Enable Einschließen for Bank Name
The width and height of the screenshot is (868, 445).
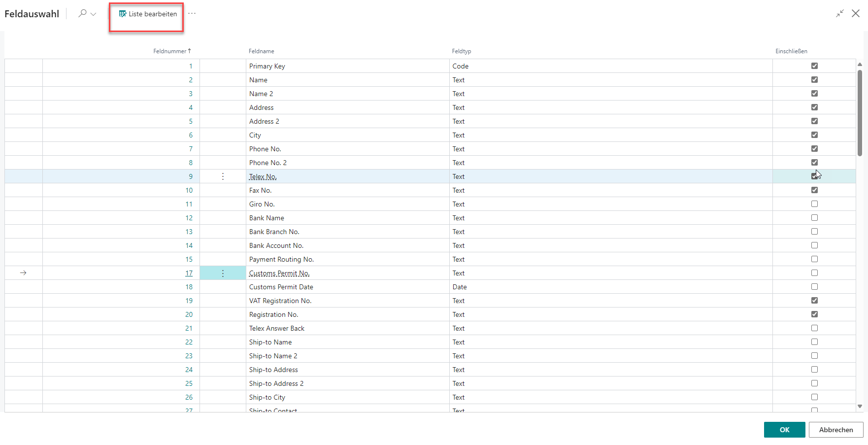tap(814, 218)
